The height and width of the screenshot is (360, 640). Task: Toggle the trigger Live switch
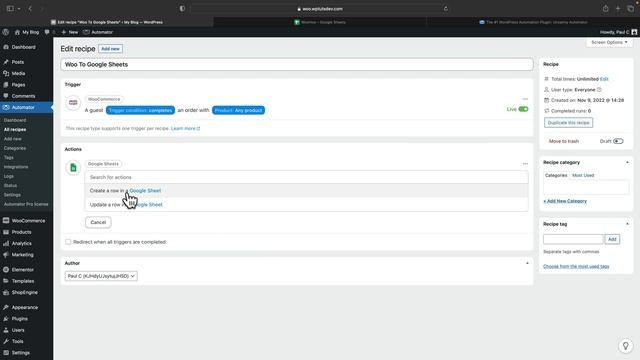pyautogui.click(x=523, y=109)
